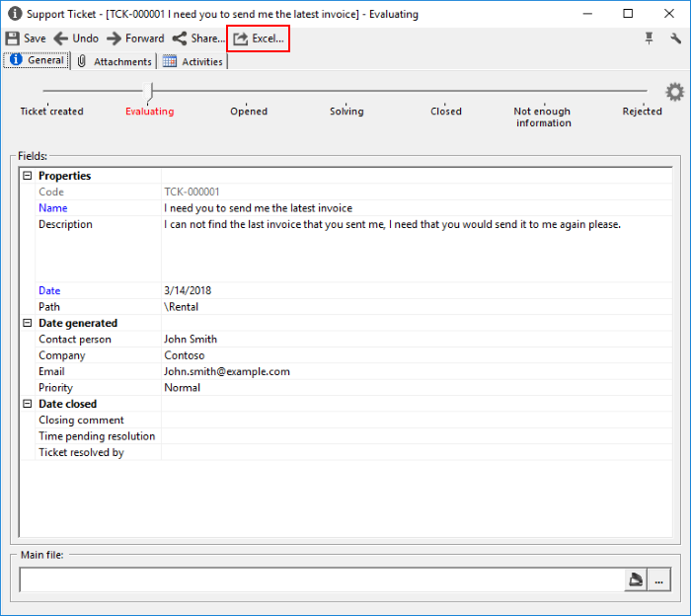Click the Save button label
691x616 pixels.
(35, 38)
